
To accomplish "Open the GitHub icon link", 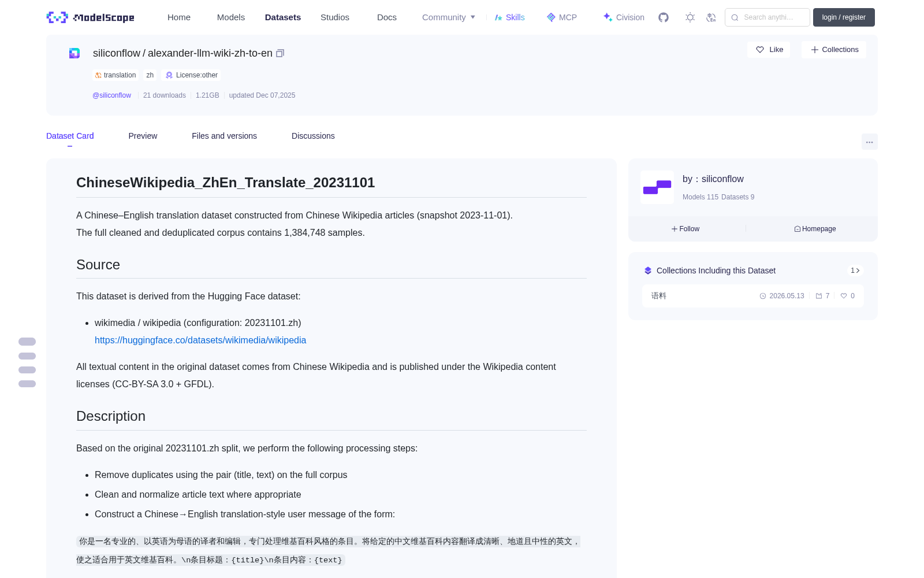I will pos(664,17).
